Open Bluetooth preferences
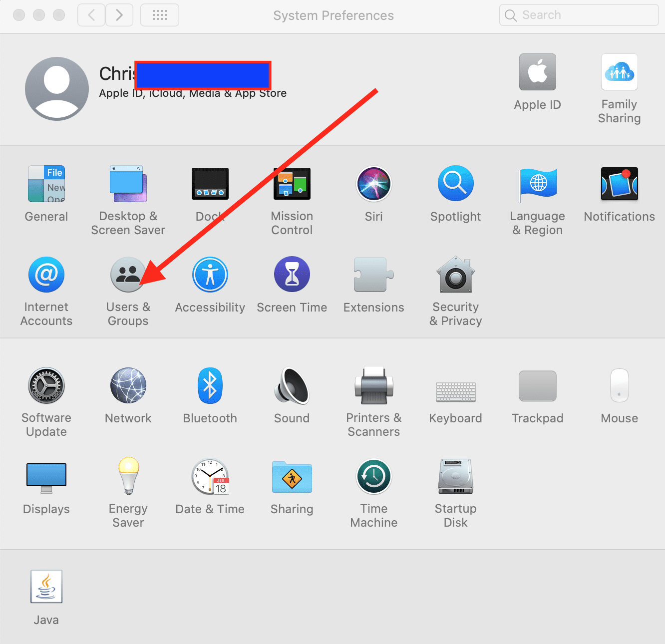Image resolution: width=665 pixels, height=644 pixels. (210, 386)
